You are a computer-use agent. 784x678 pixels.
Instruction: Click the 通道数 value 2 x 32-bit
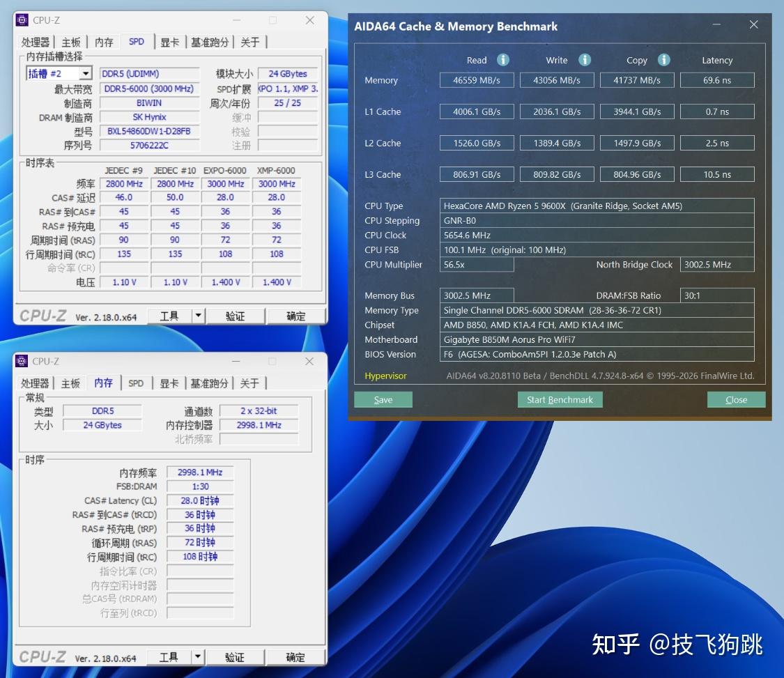[259, 410]
